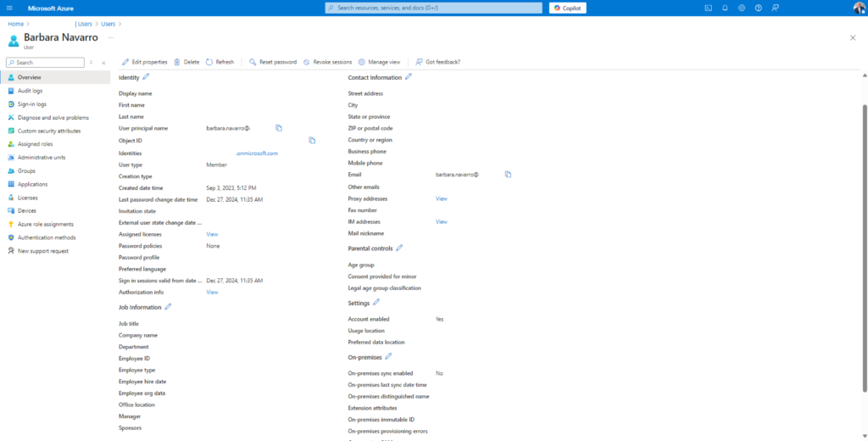
Task: Collapse the sidebar menu with double chevron
Action: point(103,63)
